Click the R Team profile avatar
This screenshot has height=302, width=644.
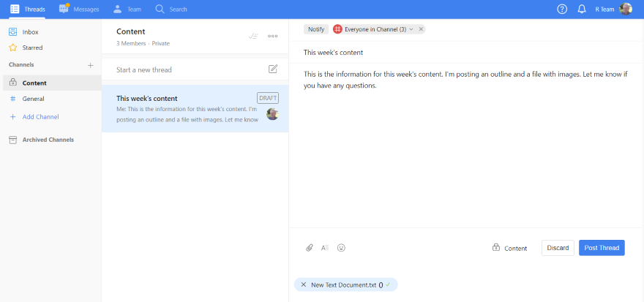coord(626,9)
